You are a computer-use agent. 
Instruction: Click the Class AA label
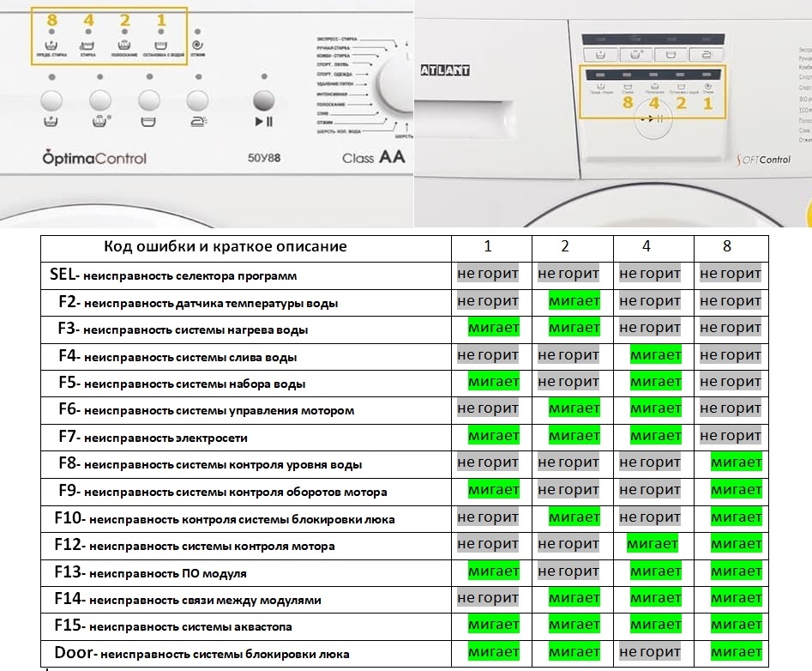pyautogui.click(x=373, y=158)
